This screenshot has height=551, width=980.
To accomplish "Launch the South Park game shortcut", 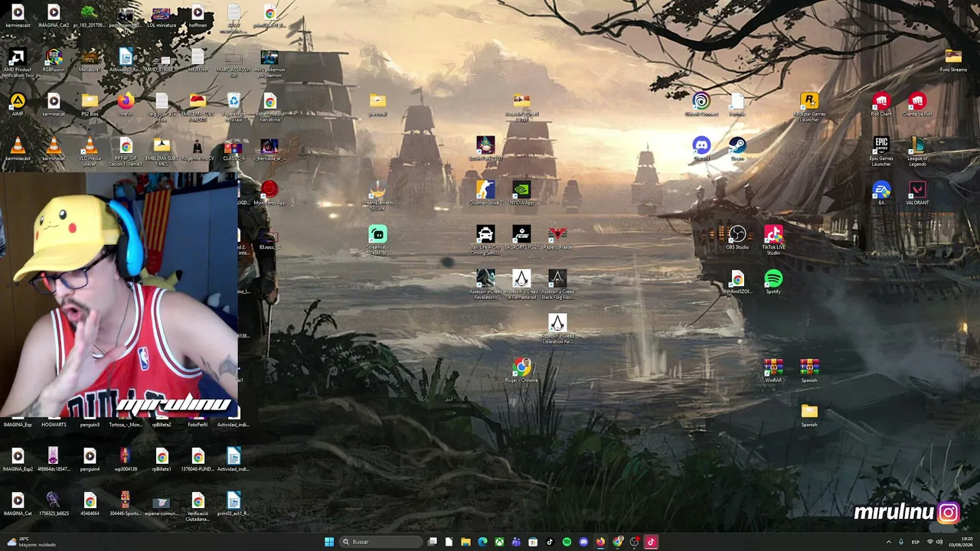I will click(x=485, y=150).
